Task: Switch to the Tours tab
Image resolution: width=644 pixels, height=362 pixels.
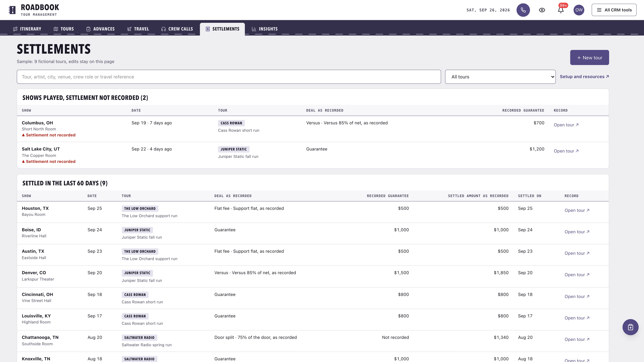Action: 64,29
